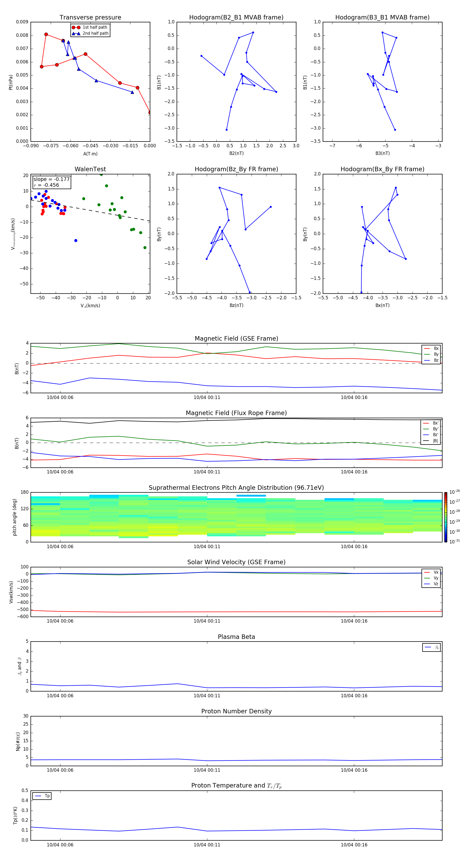Click the By legend entry in GSE field plot
Screen dimensions: 473x868
(431, 354)
